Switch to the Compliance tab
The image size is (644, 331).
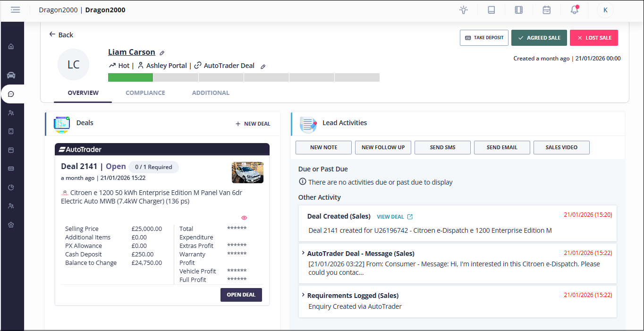click(x=145, y=93)
